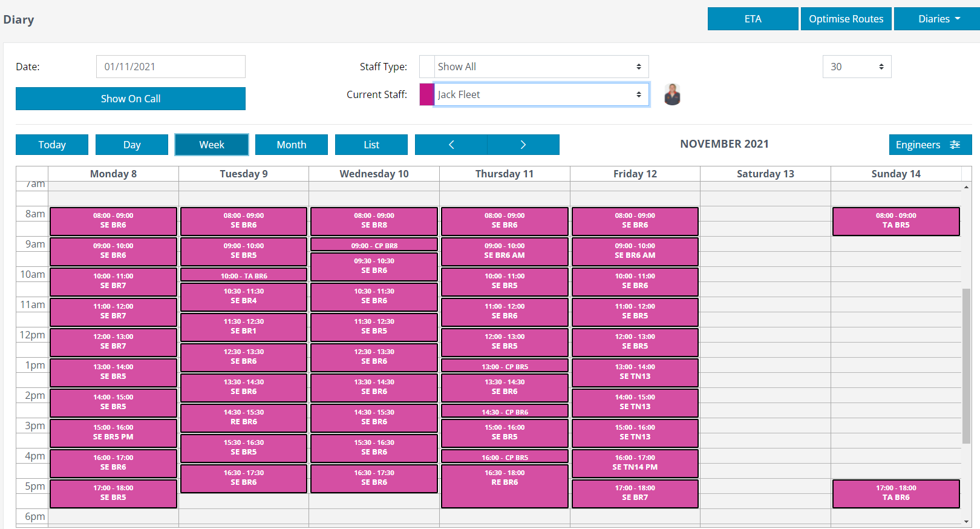Image resolution: width=980 pixels, height=529 pixels.
Task: Switch to Month view
Action: [x=292, y=145]
